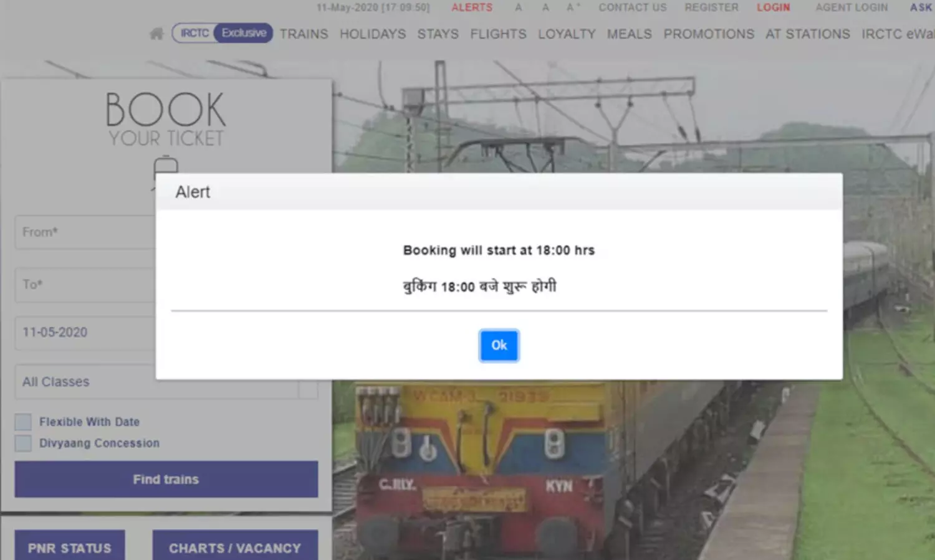Click the From station input field
The width and height of the screenshot is (935, 560).
point(84,232)
